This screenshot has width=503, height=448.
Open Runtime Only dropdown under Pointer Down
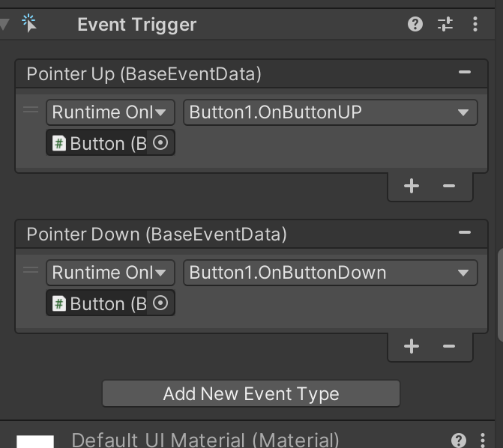click(x=110, y=273)
